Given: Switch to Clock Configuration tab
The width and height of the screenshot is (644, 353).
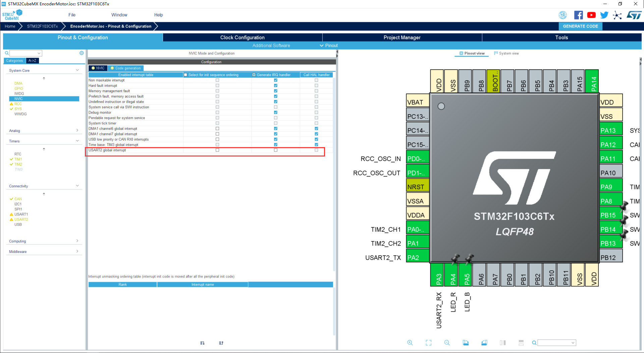Looking at the screenshot, I should [243, 37].
